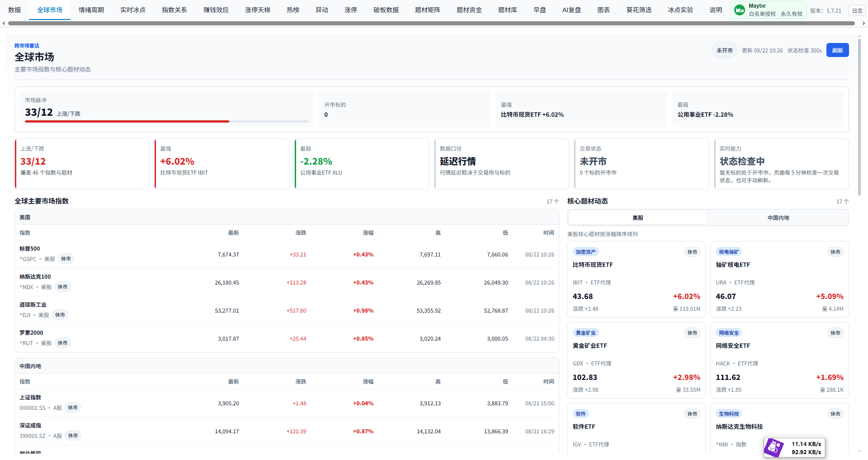Click the 纳斯达克生物科技 card title
Screen dimensions: 868x460
coord(739,427)
